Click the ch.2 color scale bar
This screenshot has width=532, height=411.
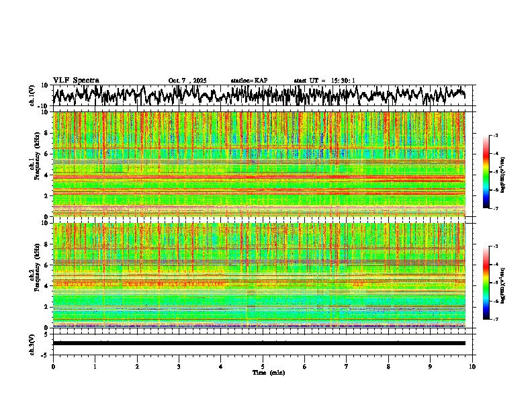486,283
